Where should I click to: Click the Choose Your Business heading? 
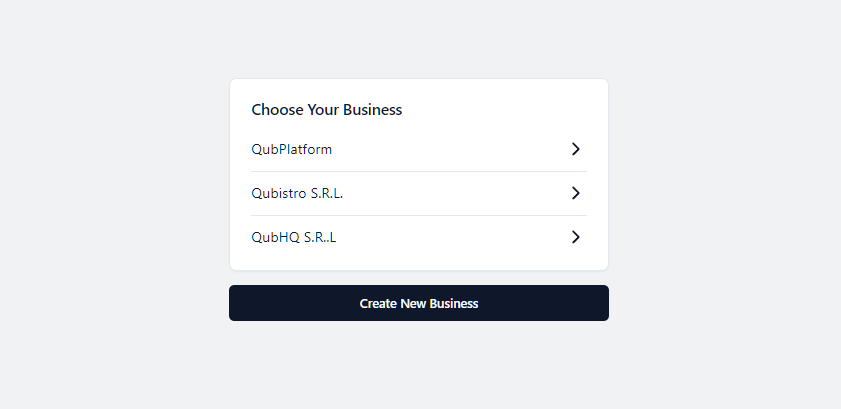pyautogui.click(x=327, y=109)
